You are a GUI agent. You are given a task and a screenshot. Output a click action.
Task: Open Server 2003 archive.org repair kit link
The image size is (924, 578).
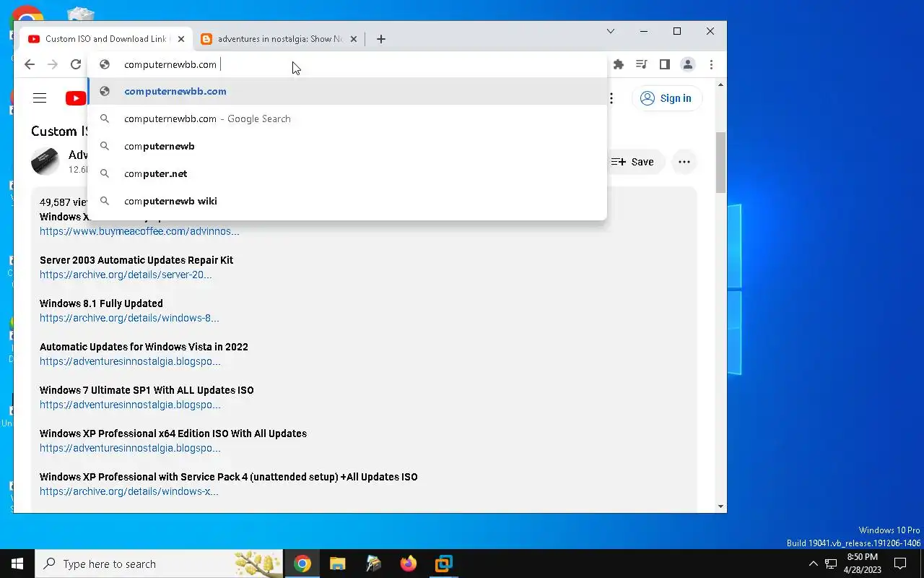(126, 275)
